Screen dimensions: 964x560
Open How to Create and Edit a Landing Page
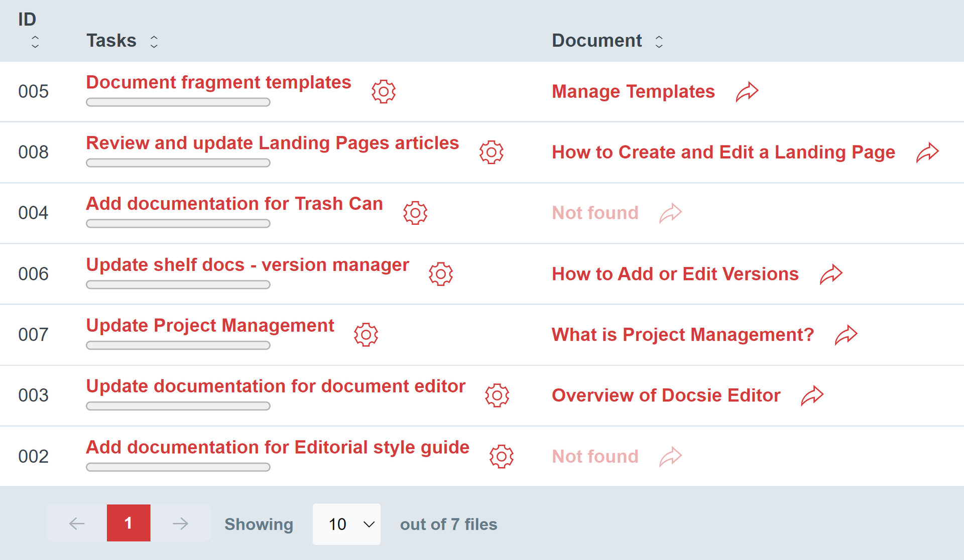coord(723,152)
